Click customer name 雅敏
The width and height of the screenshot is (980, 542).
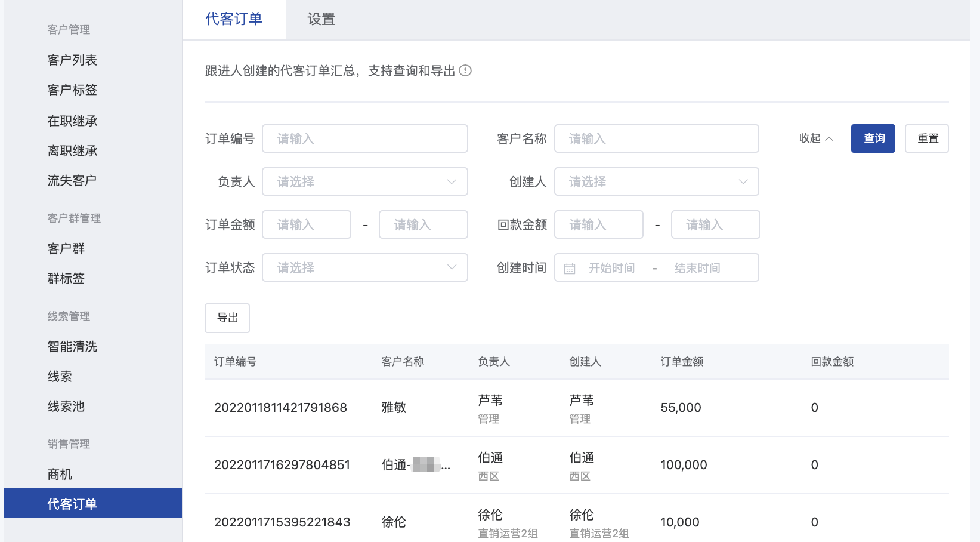pyautogui.click(x=394, y=408)
